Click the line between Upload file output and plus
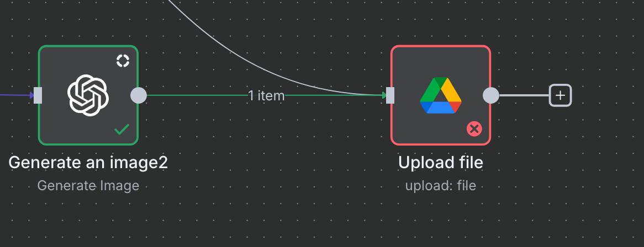The height and width of the screenshot is (247, 644). (524, 95)
